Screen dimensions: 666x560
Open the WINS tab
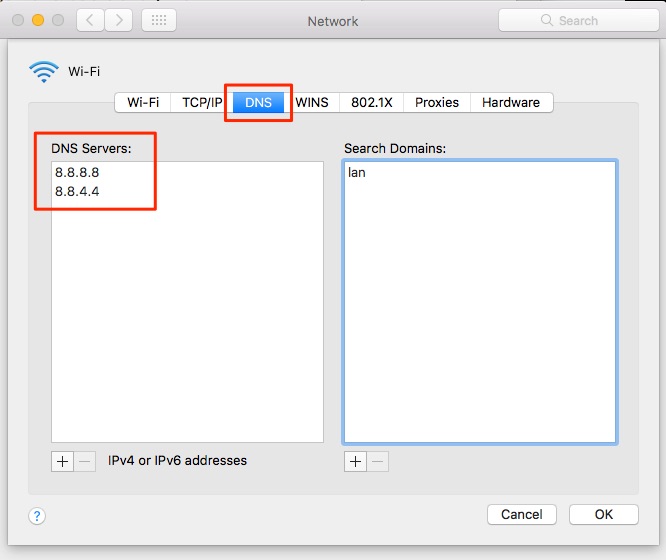(x=312, y=102)
